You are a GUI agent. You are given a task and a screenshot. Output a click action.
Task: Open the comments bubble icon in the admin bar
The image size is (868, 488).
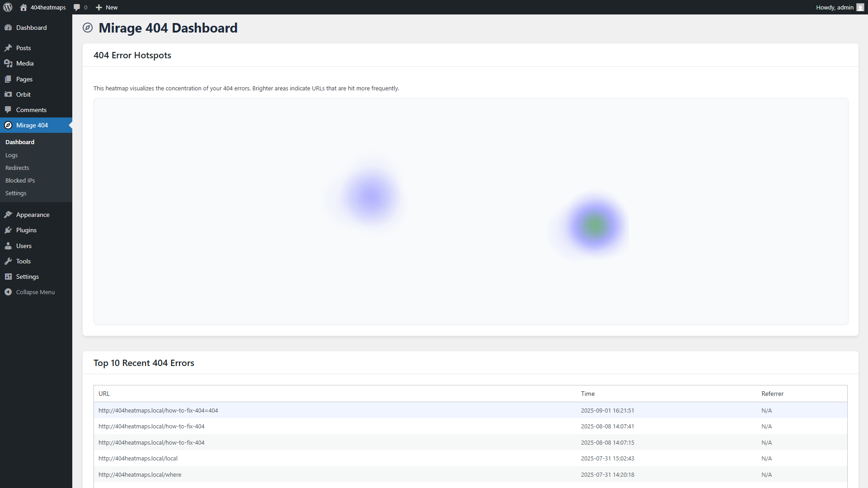click(77, 7)
